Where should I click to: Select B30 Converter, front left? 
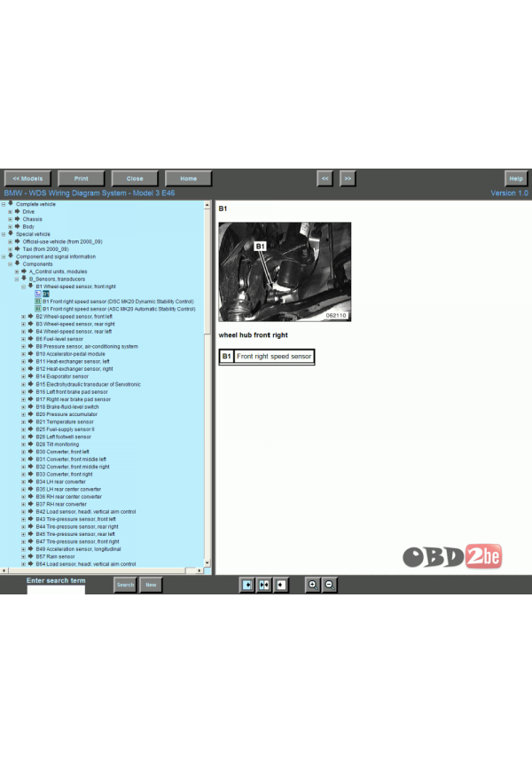(x=63, y=452)
